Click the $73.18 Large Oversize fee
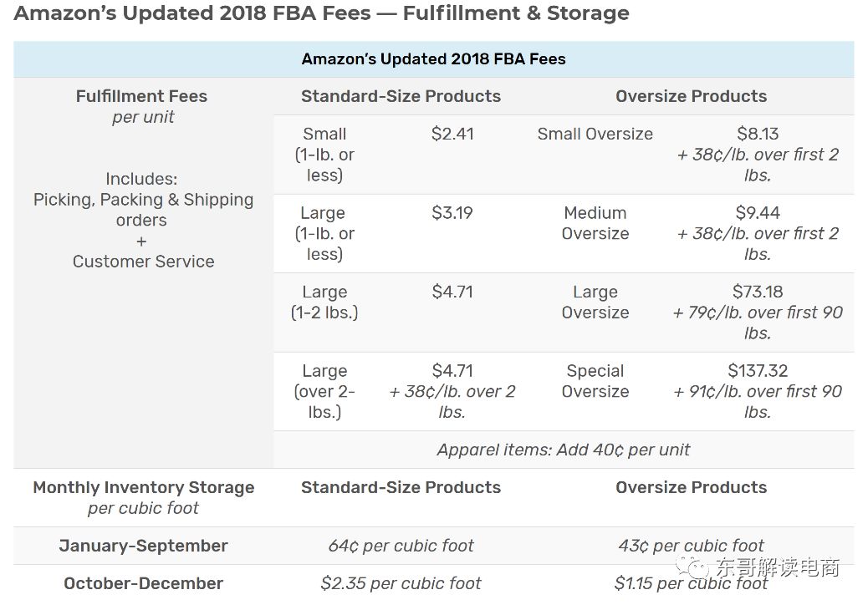This screenshot has width=868, height=605. coord(758,292)
